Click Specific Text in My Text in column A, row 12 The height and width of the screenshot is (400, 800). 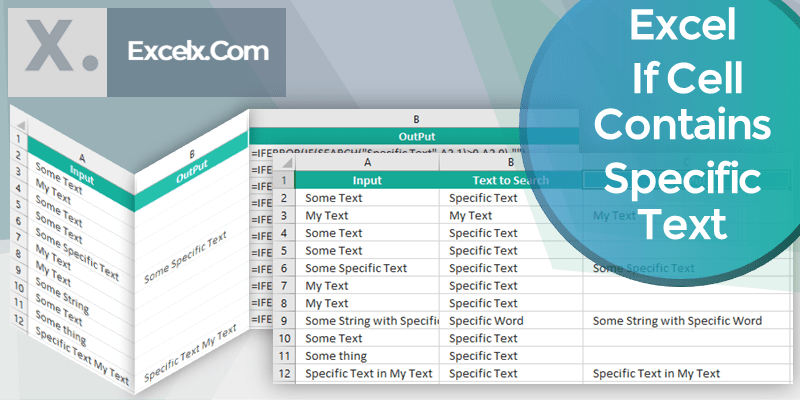tap(369, 373)
